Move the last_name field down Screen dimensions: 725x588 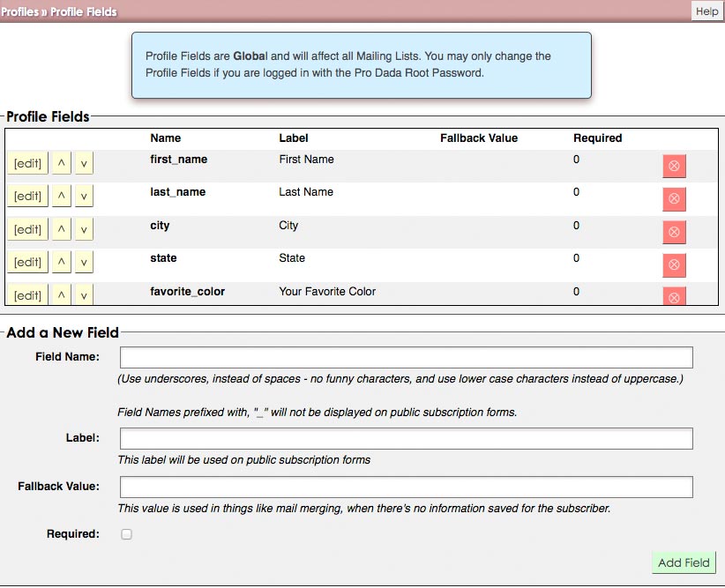[x=83, y=197]
